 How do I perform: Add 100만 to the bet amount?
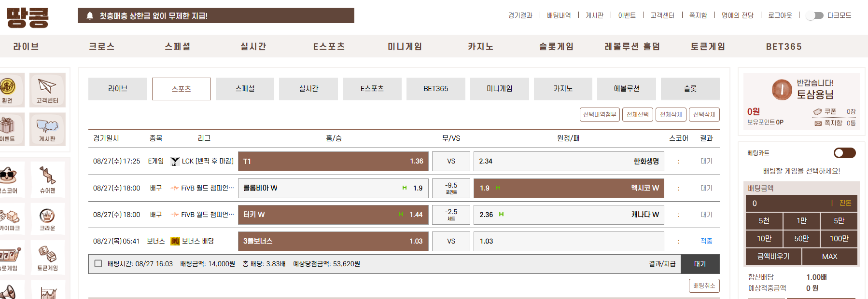[x=840, y=239]
